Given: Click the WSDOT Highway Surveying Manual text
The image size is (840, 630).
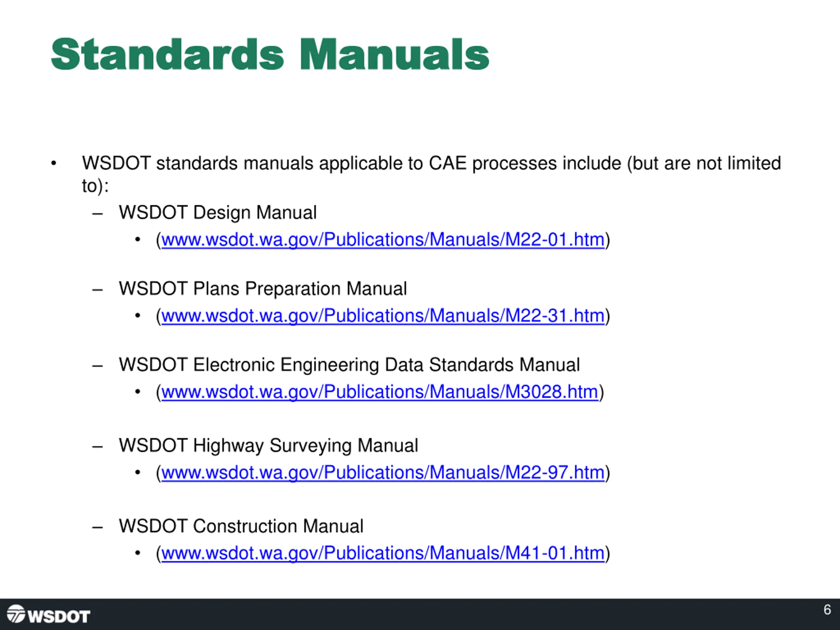Looking at the screenshot, I should 268,446.
